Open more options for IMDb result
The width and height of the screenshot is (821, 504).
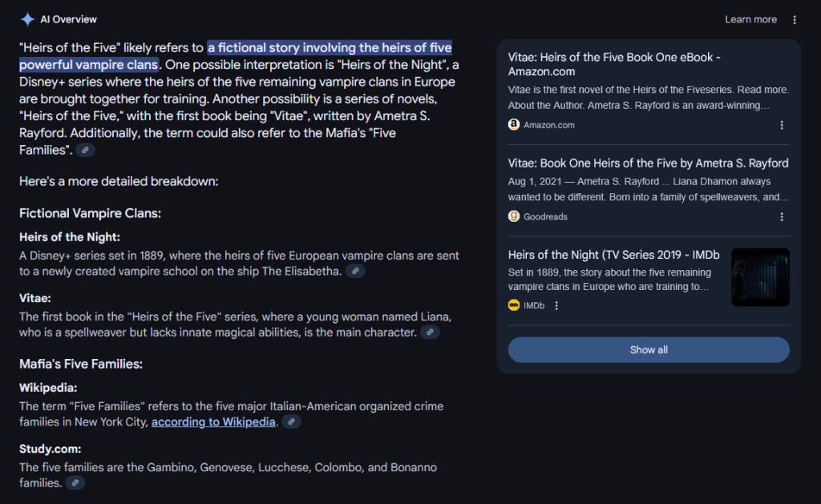(556, 305)
